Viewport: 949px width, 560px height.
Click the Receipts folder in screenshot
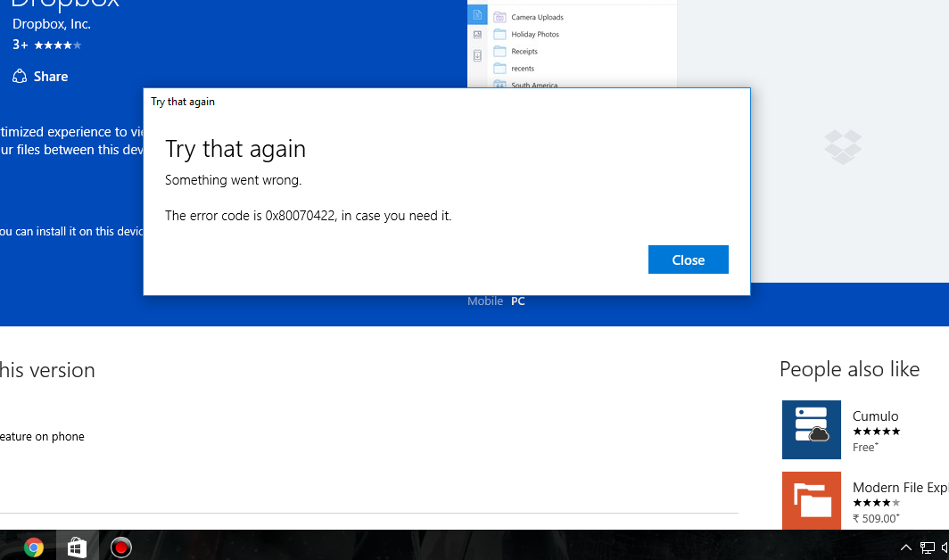pos(516,51)
